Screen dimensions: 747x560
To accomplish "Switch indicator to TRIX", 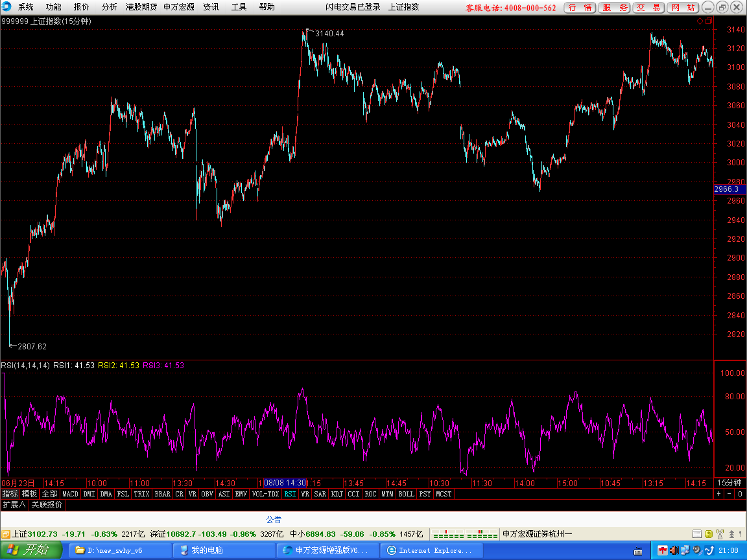I will click(x=141, y=495).
